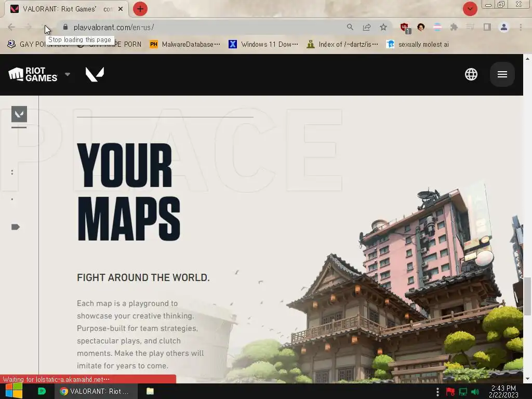This screenshot has height=399, width=532.
Task: Share this page using the share icon
Action: click(367, 27)
